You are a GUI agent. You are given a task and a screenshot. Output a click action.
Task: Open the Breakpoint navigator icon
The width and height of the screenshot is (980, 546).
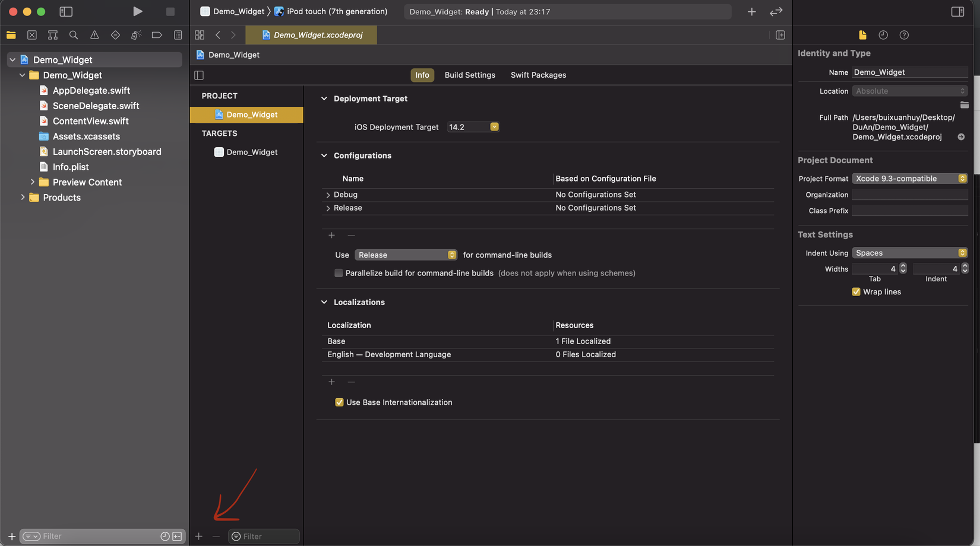(157, 35)
